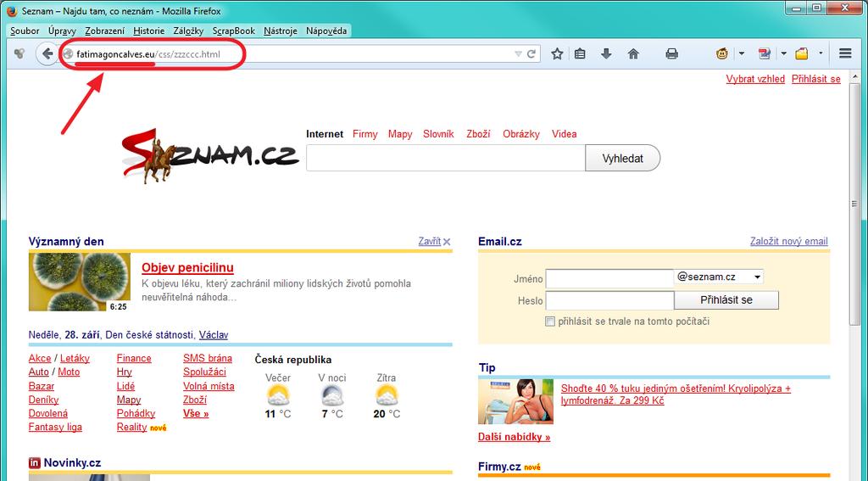Screen dimensions: 868x481
Task: Click the Přihlásit se button in Email.cz box
Action: (x=726, y=299)
